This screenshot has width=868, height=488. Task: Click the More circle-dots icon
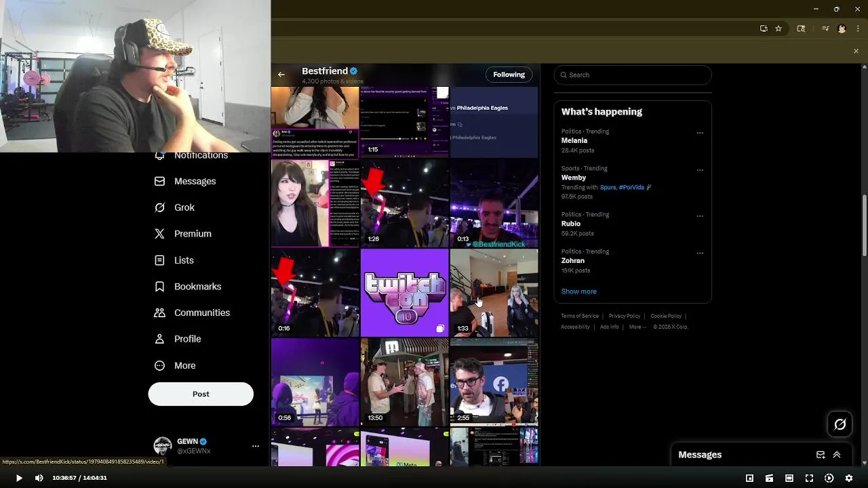pos(159,365)
